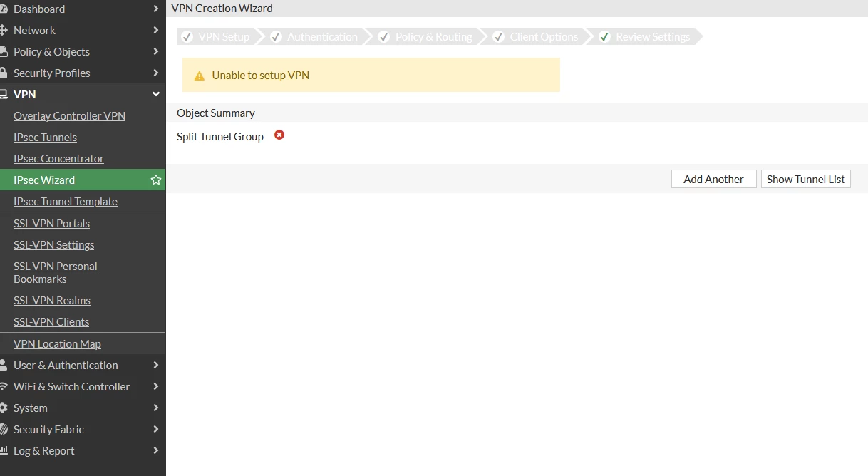Click the WiFi & Switch Controller icon
868x476 pixels.
pyautogui.click(x=3, y=387)
